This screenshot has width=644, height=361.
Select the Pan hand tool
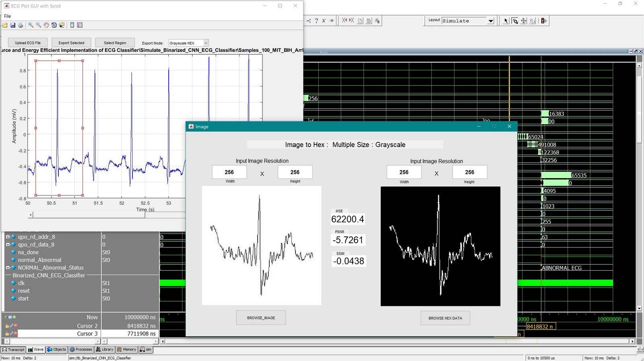pos(46,25)
